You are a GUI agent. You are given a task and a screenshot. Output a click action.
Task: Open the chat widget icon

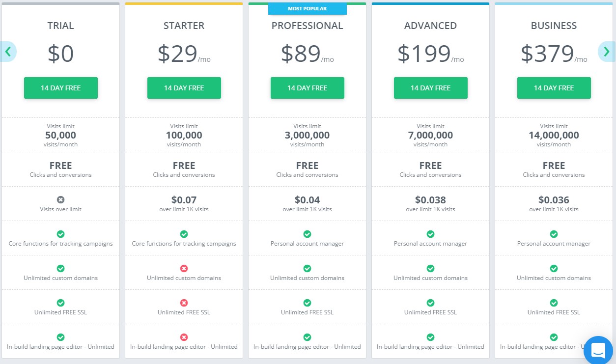point(598,350)
